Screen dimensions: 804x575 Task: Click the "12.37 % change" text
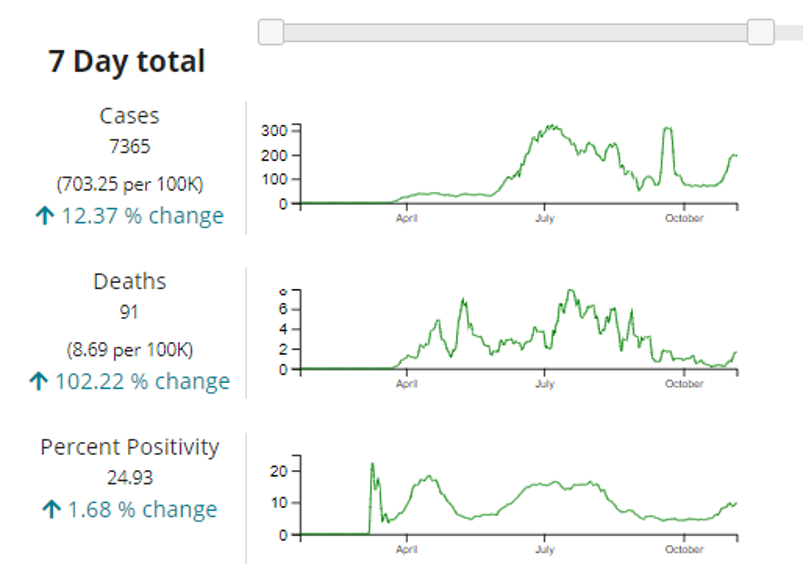142,216
